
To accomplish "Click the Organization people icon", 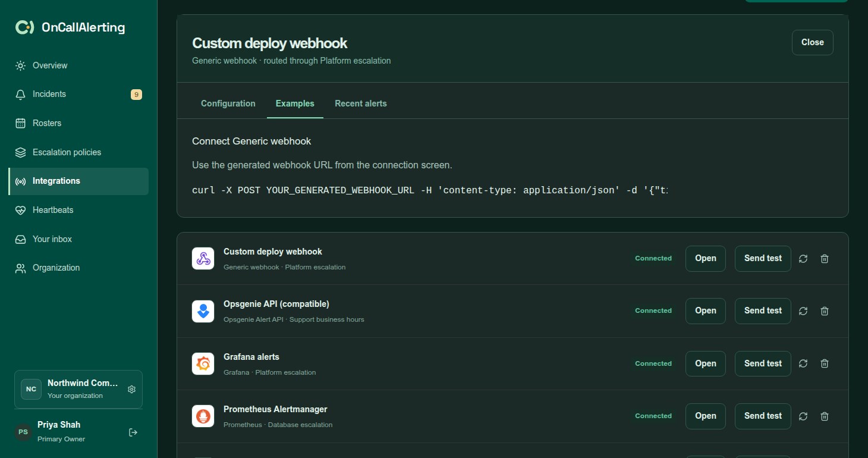I will click(21, 268).
